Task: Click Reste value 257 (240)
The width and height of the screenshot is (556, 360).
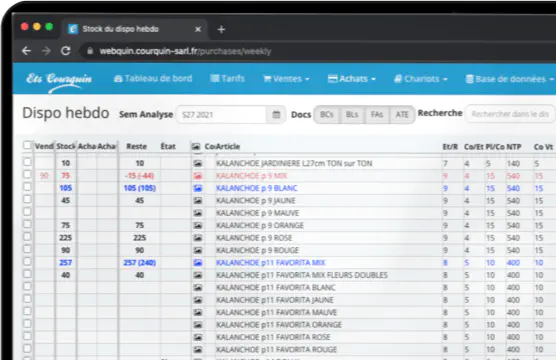Action: [x=140, y=263]
